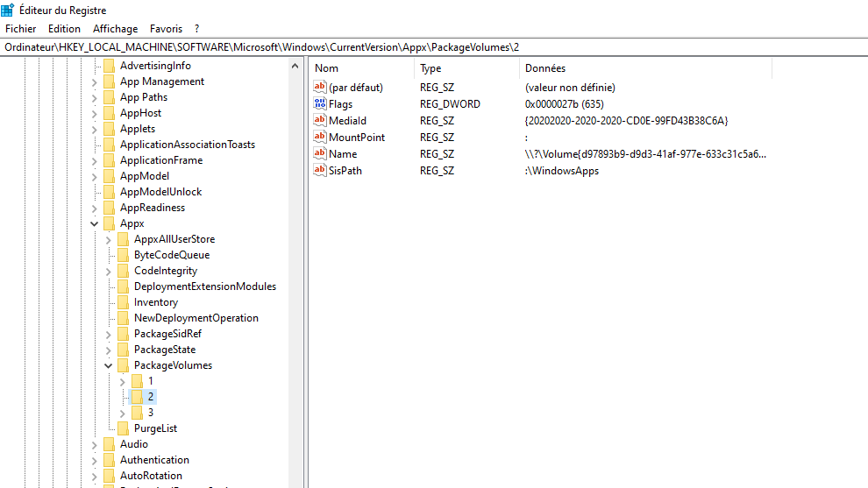868x488 pixels.
Task: Select the AppModelUnlock key
Action: click(160, 192)
